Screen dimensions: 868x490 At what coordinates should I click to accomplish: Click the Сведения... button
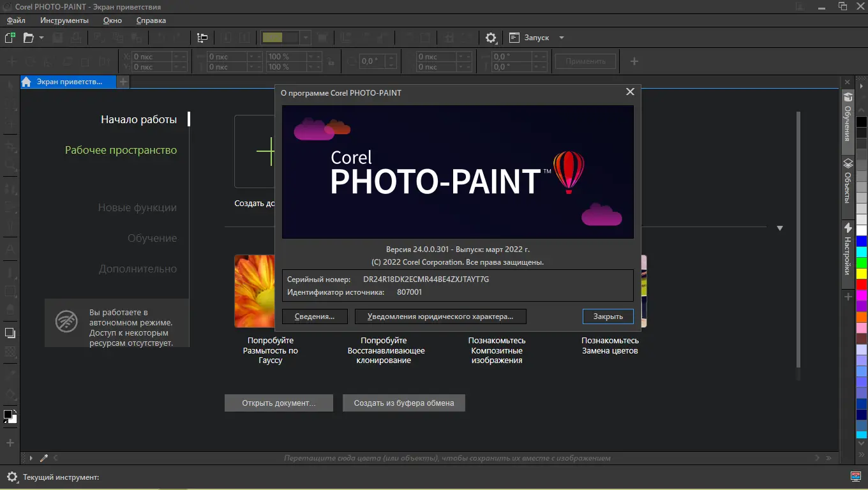click(315, 316)
